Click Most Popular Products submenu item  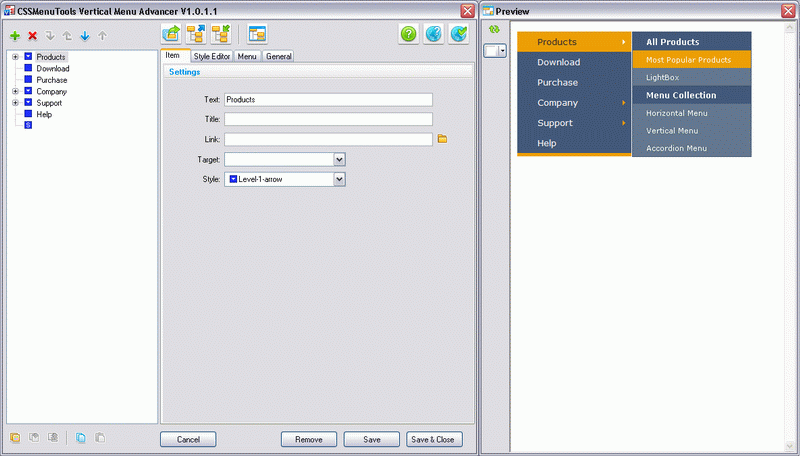point(692,60)
